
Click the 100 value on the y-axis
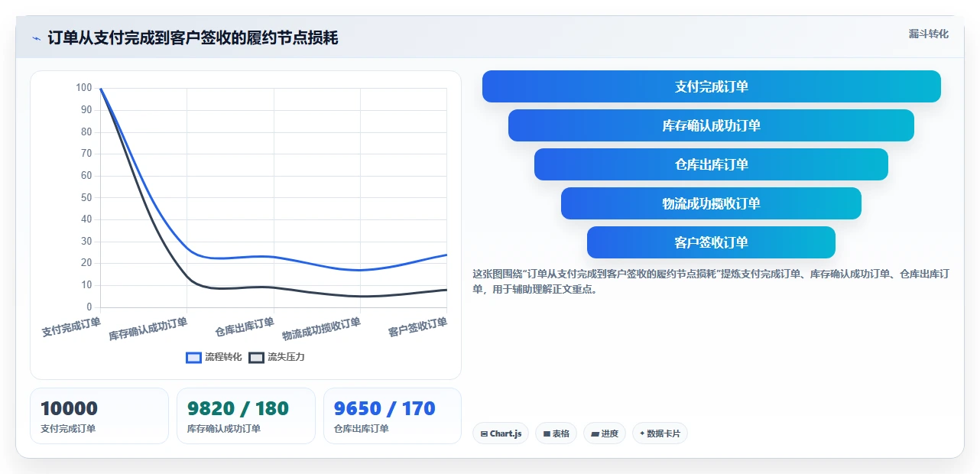tap(83, 87)
